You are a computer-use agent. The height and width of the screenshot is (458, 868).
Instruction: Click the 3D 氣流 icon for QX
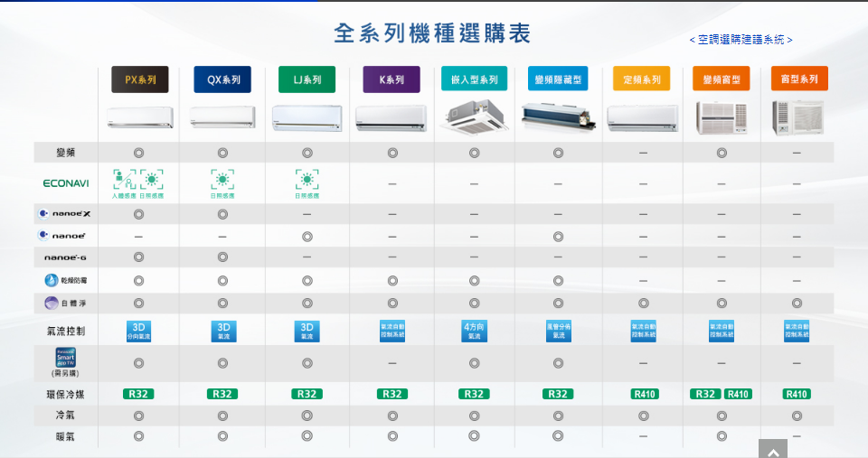point(223,331)
